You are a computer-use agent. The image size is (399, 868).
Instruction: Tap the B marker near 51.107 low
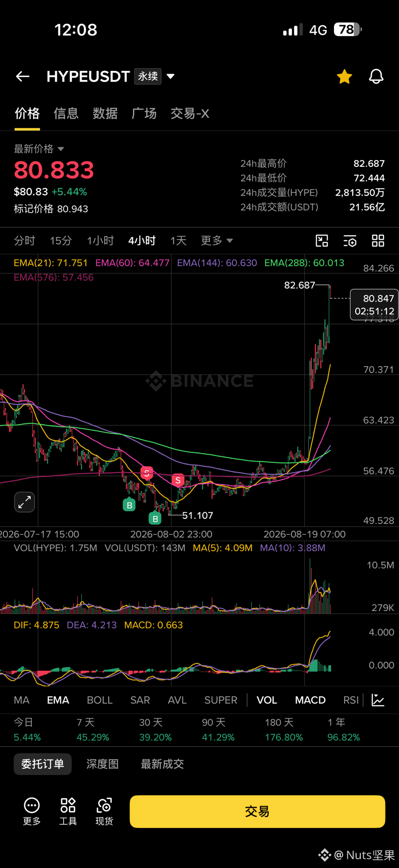(x=155, y=518)
